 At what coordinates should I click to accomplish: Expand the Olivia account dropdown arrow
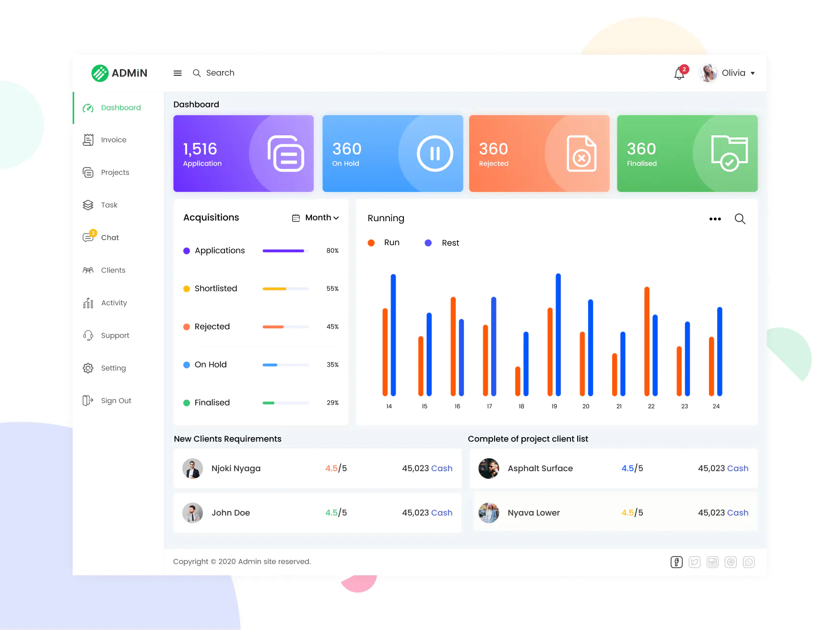point(753,73)
